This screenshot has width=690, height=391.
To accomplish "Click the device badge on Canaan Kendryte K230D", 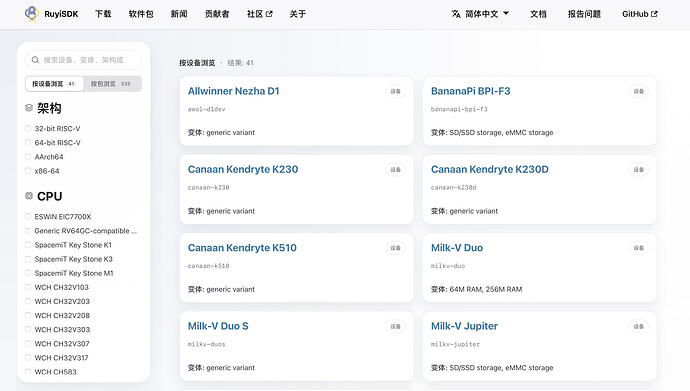I will [x=639, y=170].
